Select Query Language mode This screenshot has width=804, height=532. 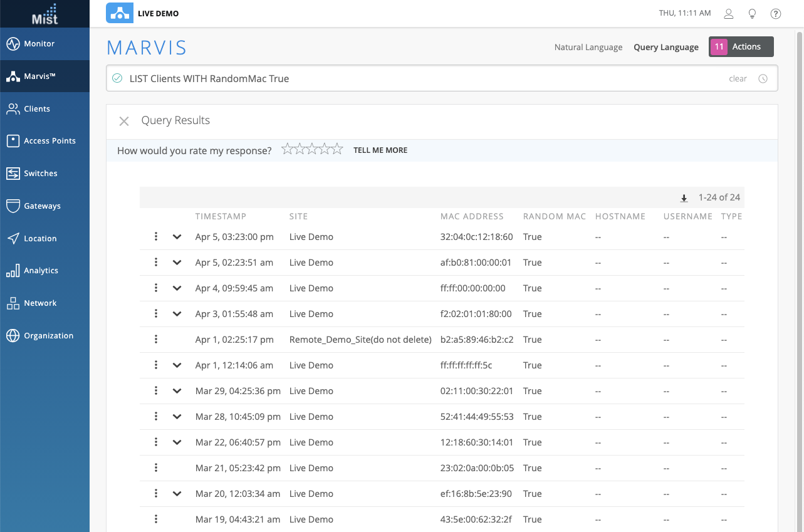[666, 47]
